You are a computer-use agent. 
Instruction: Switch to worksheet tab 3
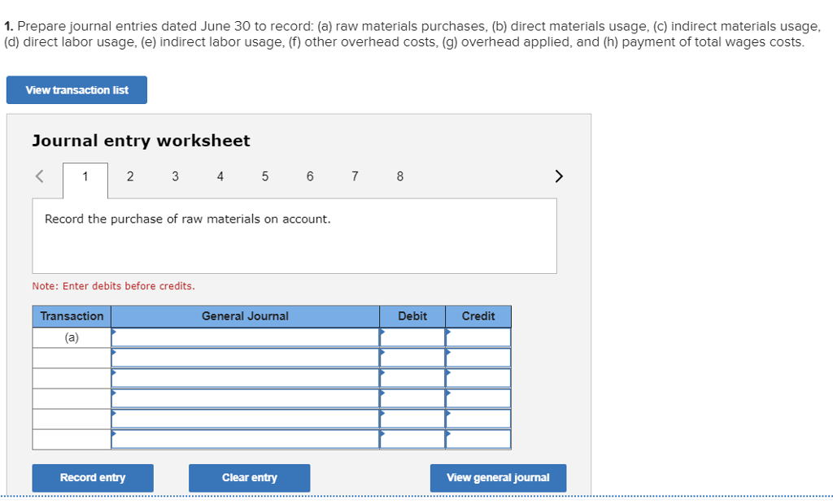[x=176, y=176]
